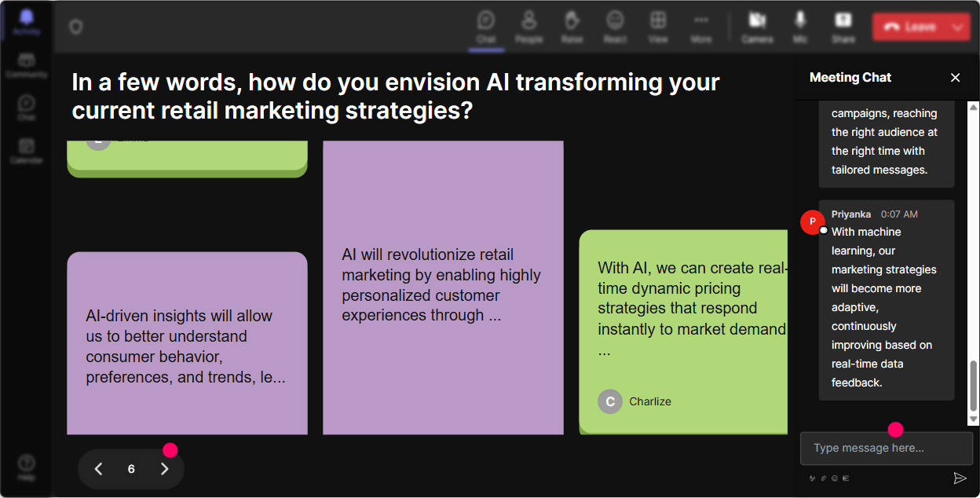Viewport: 980px width, 498px height.
Task: Open the purple card about AI-driven insights
Action: coord(187,343)
